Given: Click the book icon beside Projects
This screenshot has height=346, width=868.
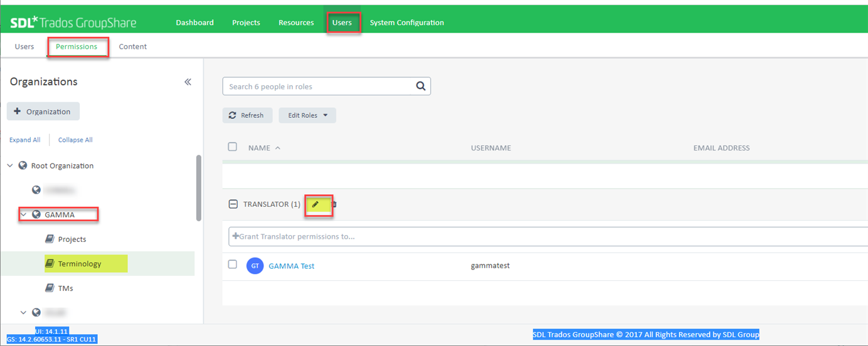Looking at the screenshot, I should click(x=50, y=239).
